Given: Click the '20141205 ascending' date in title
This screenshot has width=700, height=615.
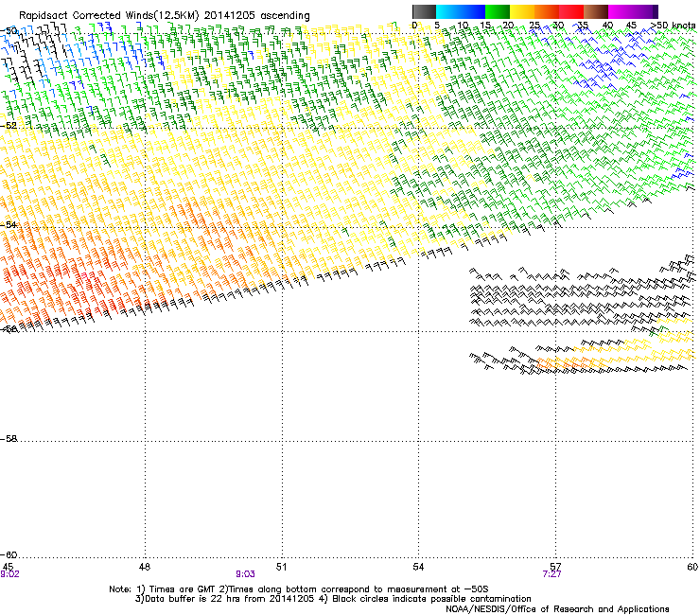Looking at the screenshot, I should click(x=256, y=16).
